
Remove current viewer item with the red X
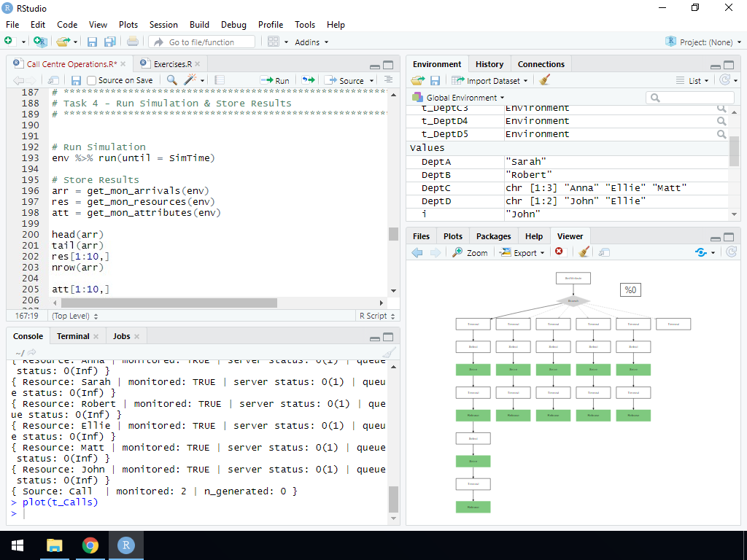(x=560, y=252)
